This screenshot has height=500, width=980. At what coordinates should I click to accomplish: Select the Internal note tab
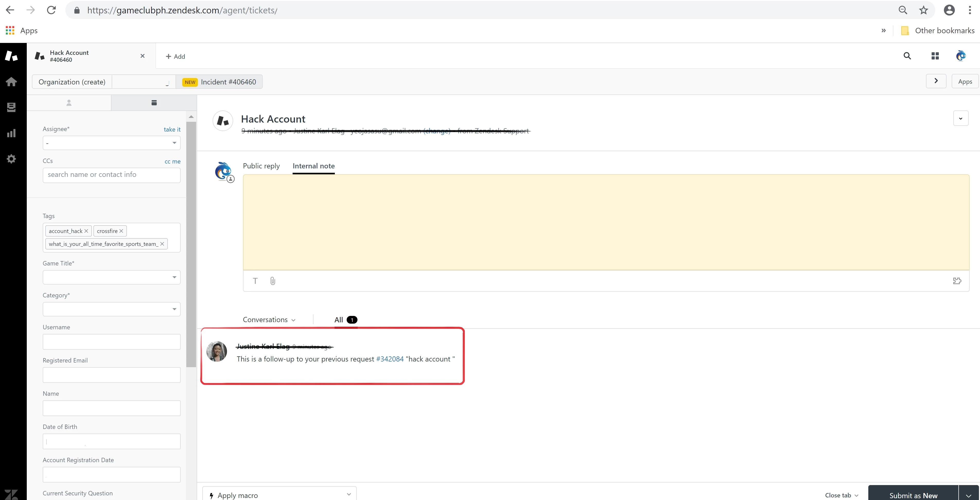point(313,166)
